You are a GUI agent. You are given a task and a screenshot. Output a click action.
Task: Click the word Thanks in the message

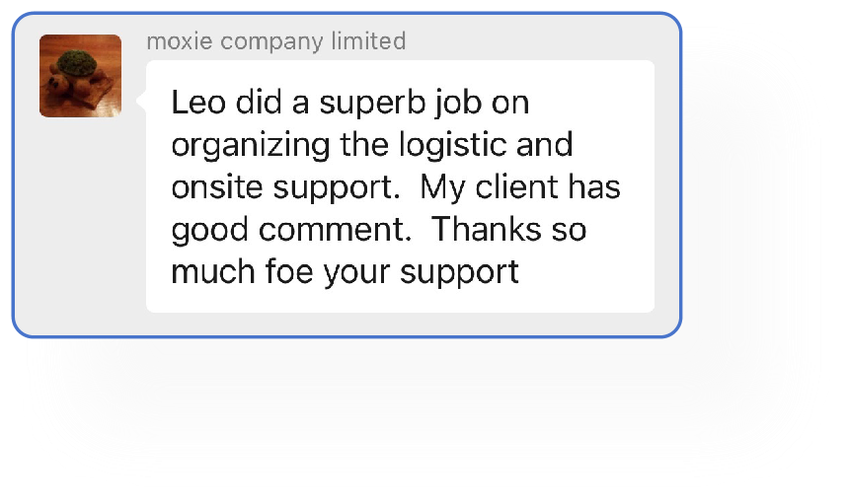pos(487,229)
